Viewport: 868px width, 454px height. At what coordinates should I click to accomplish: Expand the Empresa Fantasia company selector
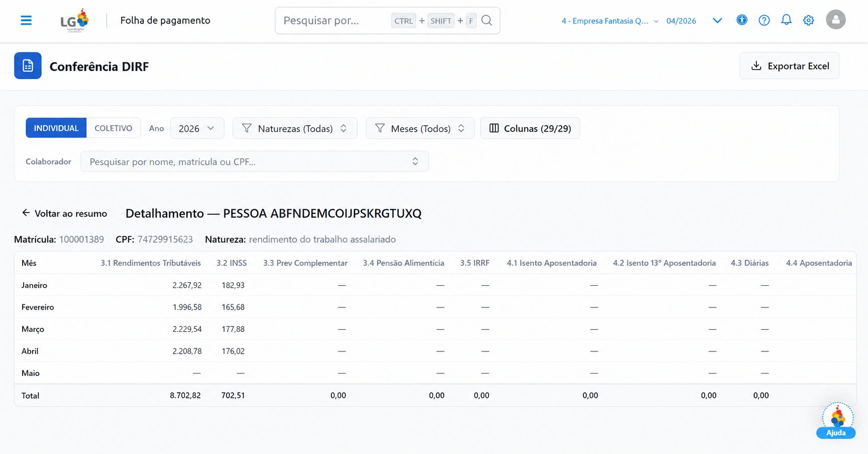click(x=610, y=21)
